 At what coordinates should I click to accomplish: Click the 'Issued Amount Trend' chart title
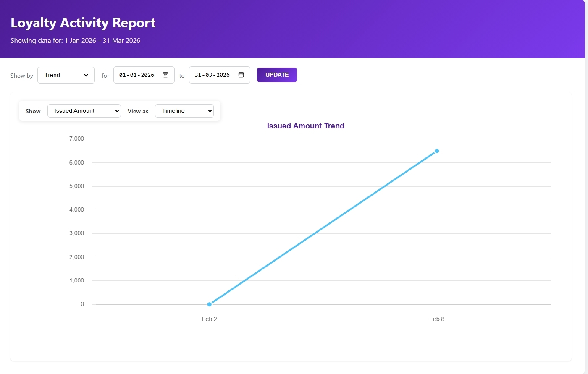coord(305,126)
